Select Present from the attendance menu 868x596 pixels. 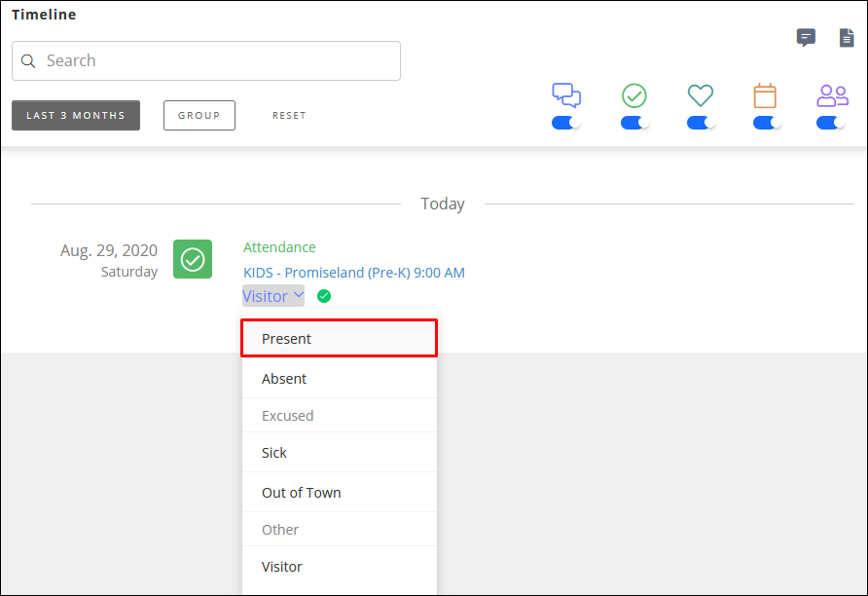click(339, 339)
